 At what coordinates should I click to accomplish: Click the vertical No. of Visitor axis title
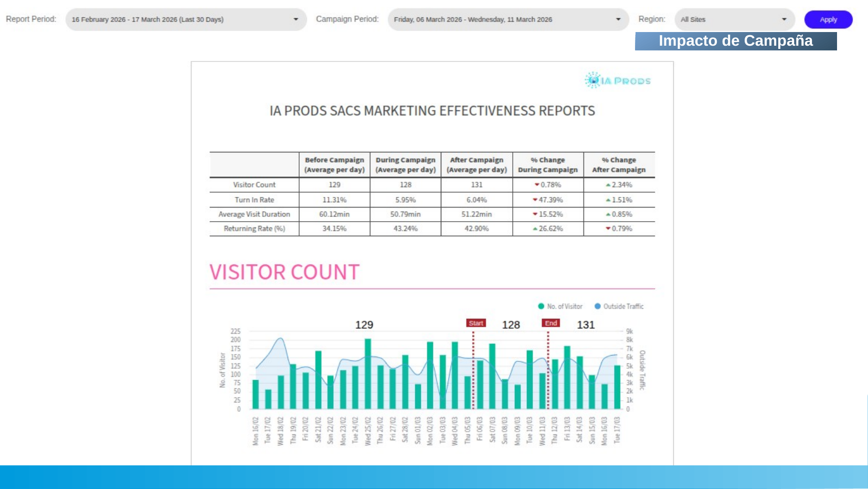(x=222, y=370)
